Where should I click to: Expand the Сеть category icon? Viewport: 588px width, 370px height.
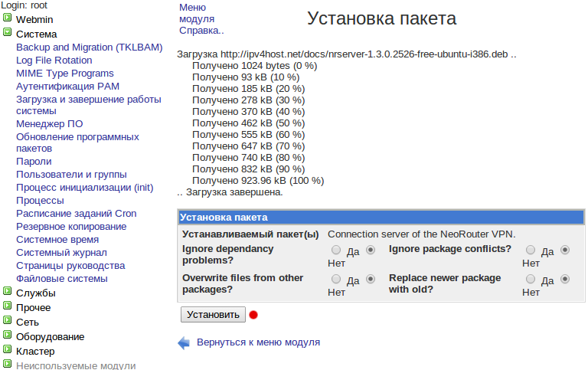[7, 320]
